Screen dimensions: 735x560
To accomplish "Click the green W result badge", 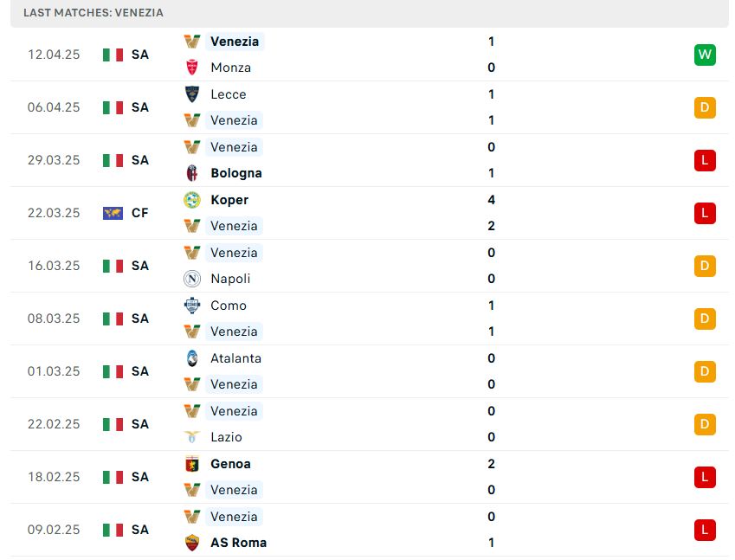I will click(705, 55).
